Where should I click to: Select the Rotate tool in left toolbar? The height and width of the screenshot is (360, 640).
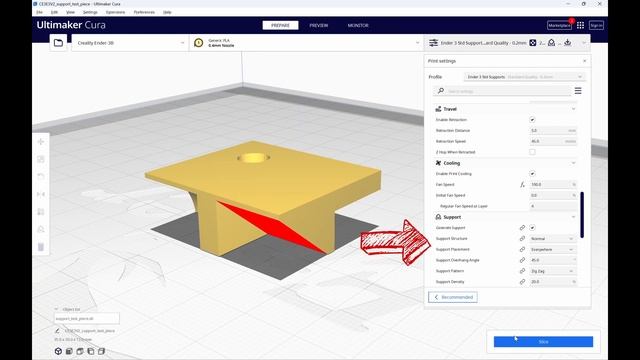[x=41, y=177]
